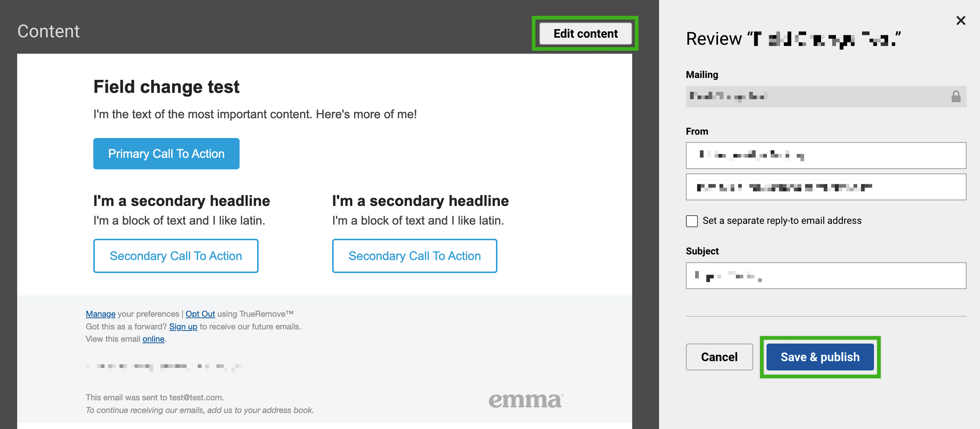
Task: Follow the Sign up link
Action: [x=183, y=326]
